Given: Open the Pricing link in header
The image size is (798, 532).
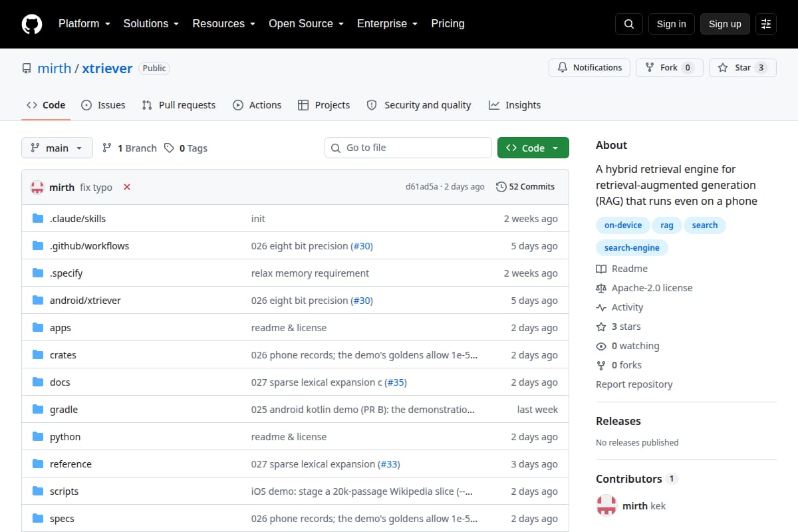Looking at the screenshot, I should point(448,24).
